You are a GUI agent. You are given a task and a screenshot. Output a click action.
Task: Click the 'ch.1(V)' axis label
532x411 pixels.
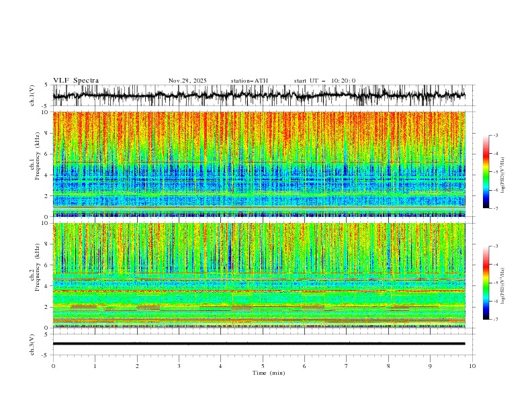32,95
